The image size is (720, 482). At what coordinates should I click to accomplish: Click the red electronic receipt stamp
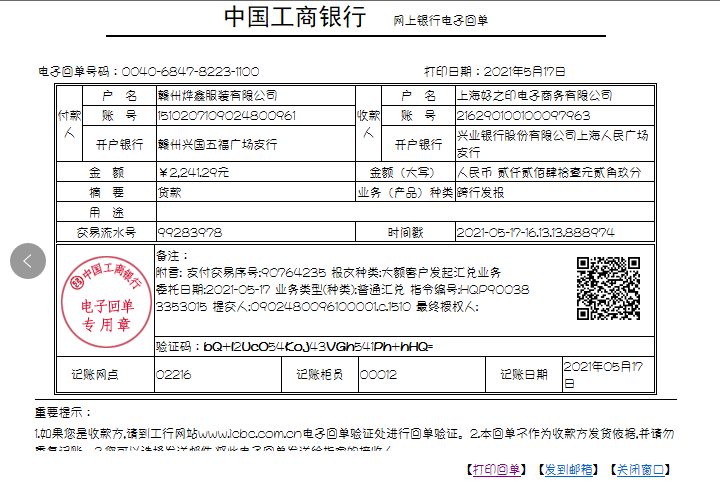pyautogui.click(x=107, y=302)
